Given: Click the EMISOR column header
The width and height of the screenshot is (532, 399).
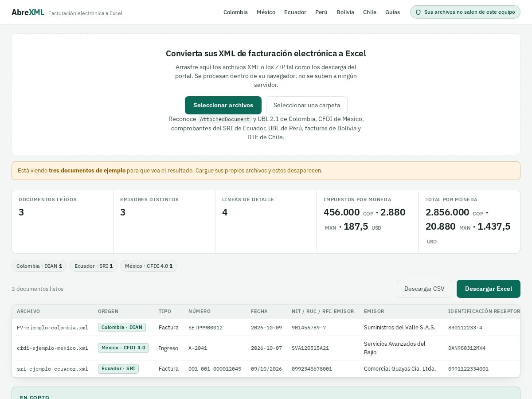Looking at the screenshot, I should (x=374, y=311).
